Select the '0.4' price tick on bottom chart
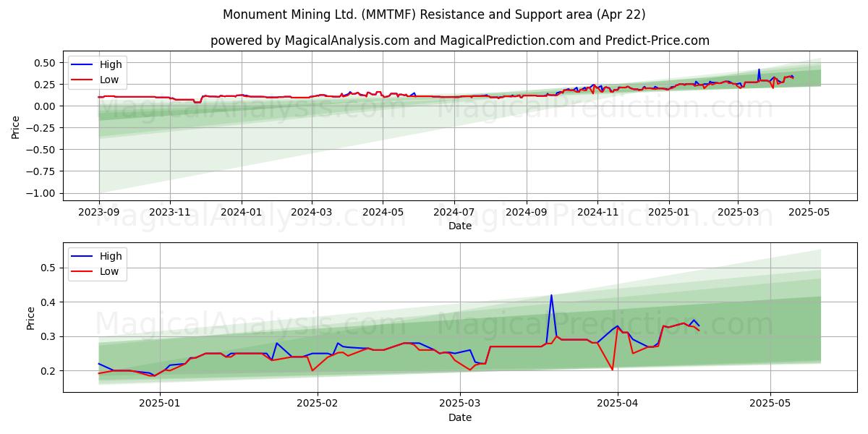The height and width of the screenshot is (434, 868). pyautogui.click(x=50, y=302)
